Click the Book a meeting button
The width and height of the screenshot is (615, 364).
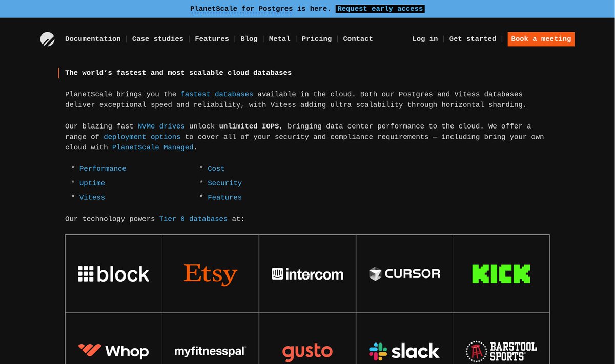[541, 39]
